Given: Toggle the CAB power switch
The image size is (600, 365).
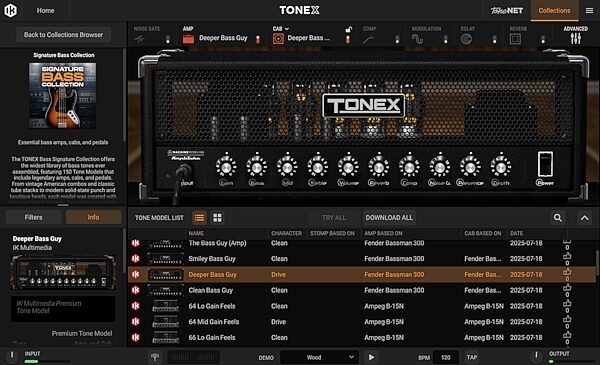Looking at the screenshot, I should (348, 39).
